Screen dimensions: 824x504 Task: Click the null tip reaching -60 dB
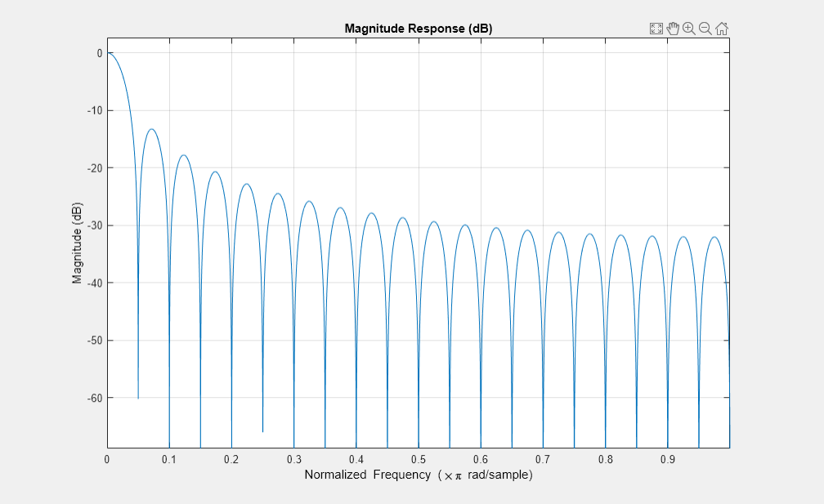[x=138, y=398]
